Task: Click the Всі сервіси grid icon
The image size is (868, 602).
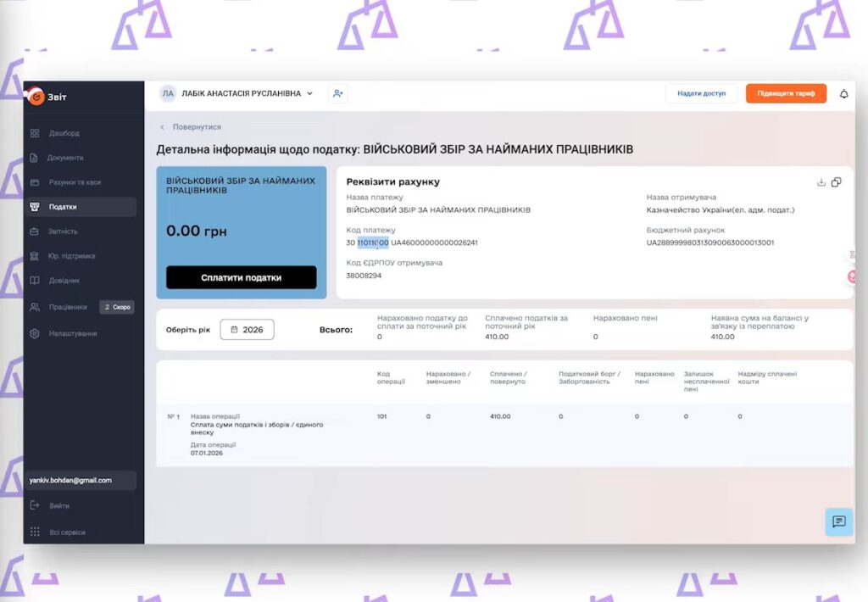Action: click(x=35, y=532)
